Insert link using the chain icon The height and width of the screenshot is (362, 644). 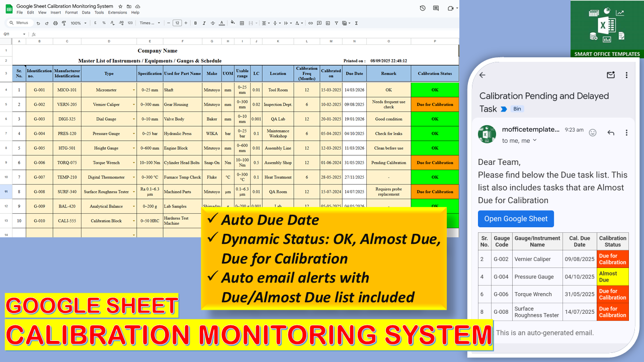[310, 23]
